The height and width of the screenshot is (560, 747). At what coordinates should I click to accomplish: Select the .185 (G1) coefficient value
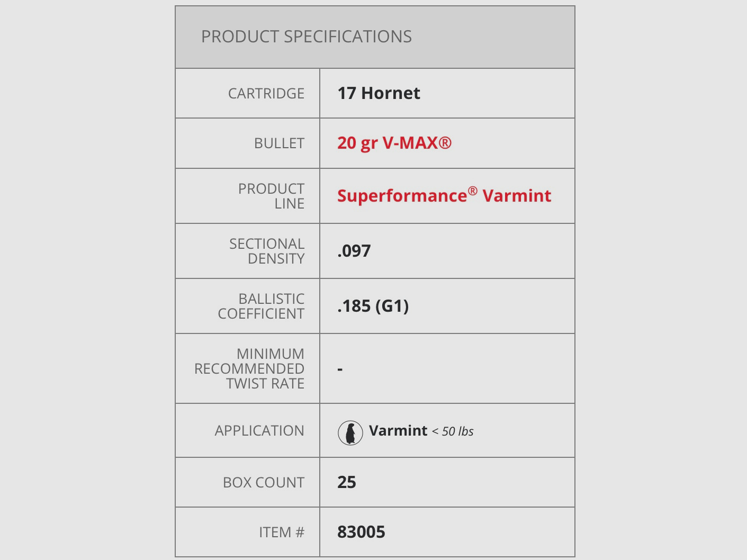(373, 306)
